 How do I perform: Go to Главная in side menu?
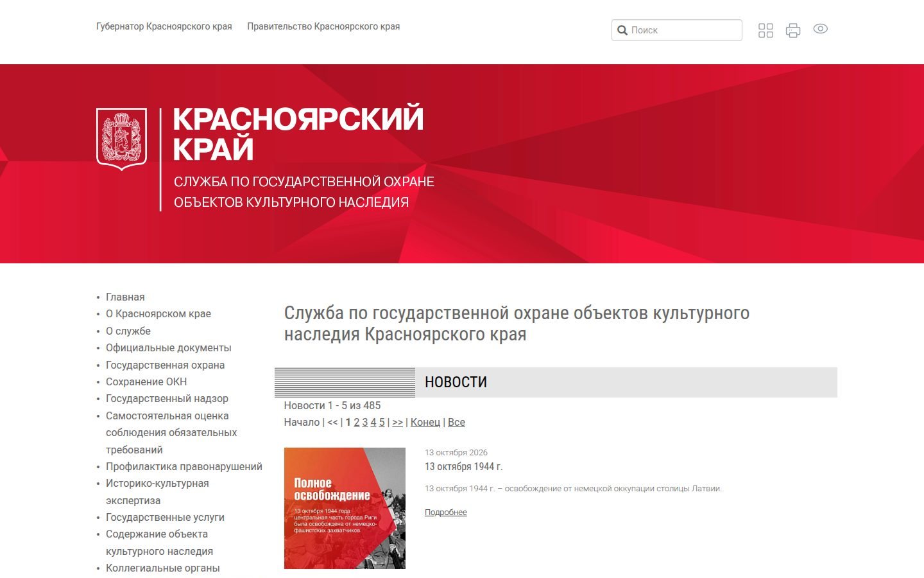click(125, 297)
